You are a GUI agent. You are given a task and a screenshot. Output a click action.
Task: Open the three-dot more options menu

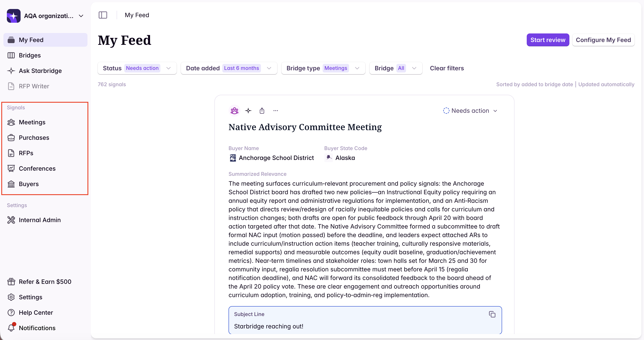coord(275,110)
